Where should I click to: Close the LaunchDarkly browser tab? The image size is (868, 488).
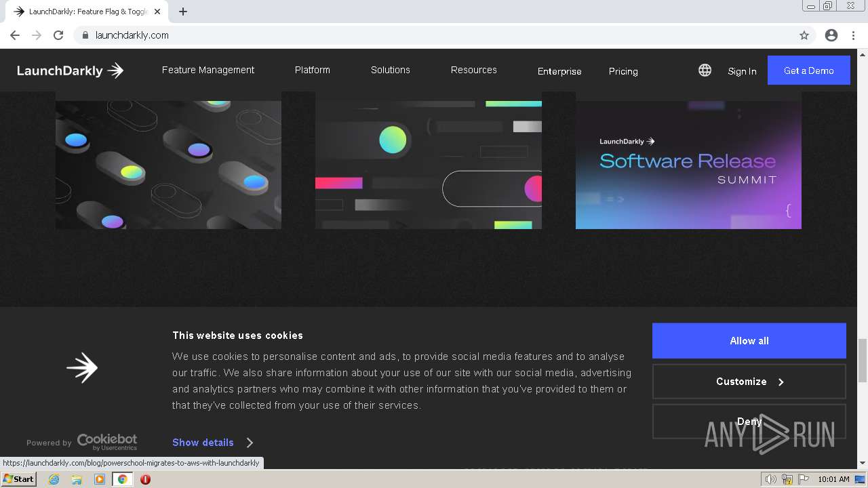pyautogui.click(x=158, y=12)
